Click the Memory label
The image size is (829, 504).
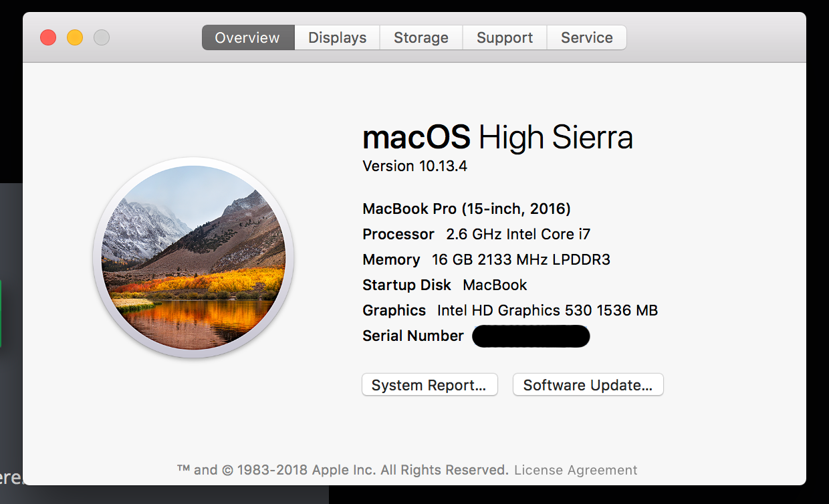391,259
